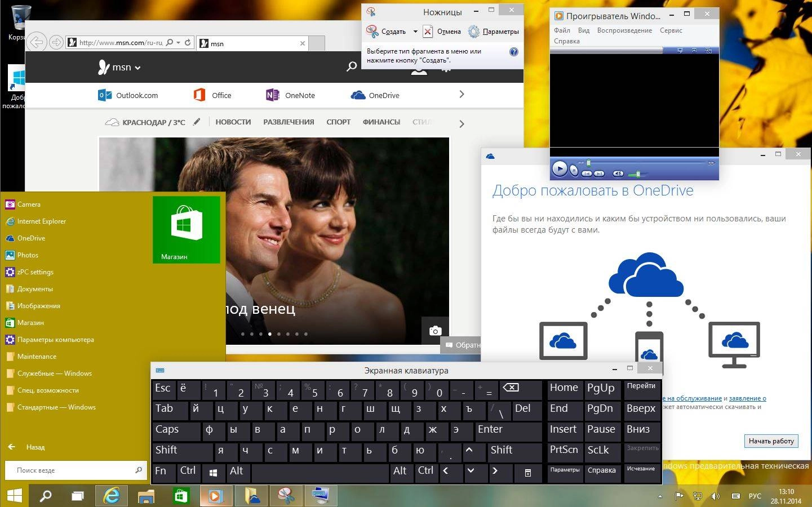This screenshot has height=507, width=812.
Task: Click the search magnifier on the msn header
Action: pos(352,66)
